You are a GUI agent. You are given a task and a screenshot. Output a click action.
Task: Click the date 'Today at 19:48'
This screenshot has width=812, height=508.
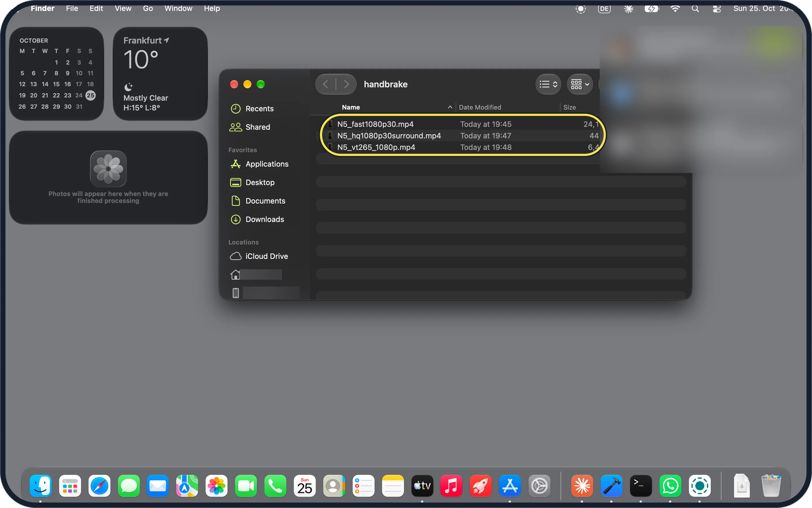(486, 147)
